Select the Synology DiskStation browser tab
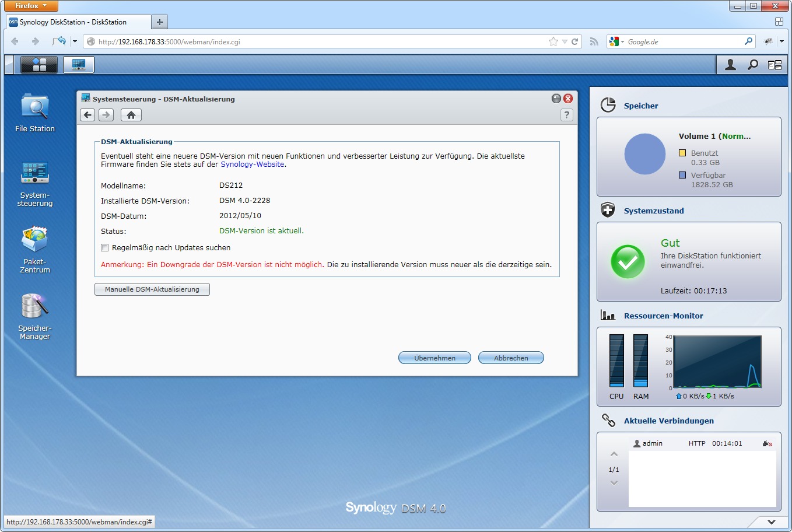 [78, 22]
